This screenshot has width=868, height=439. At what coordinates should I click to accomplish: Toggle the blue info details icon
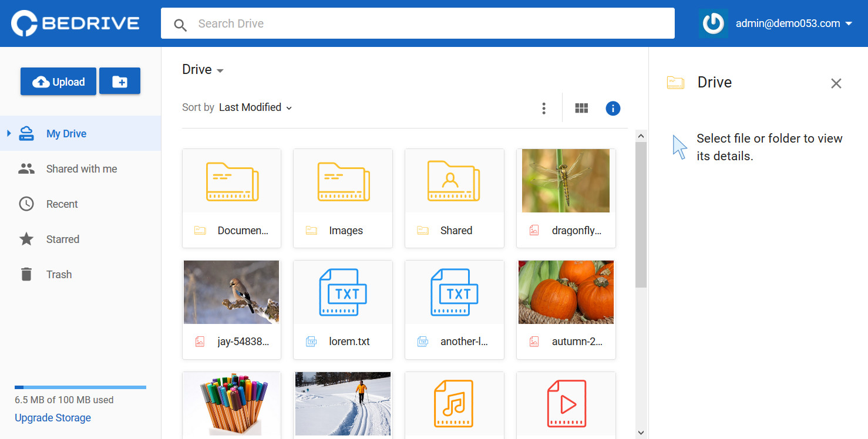[613, 108]
